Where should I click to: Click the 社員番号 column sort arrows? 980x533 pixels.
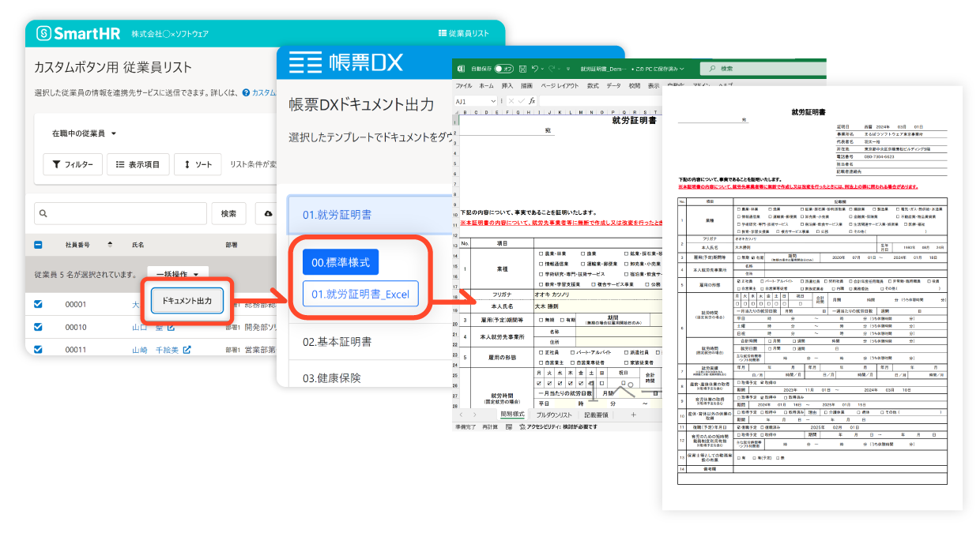pyautogui.click(x=110, y=245)
